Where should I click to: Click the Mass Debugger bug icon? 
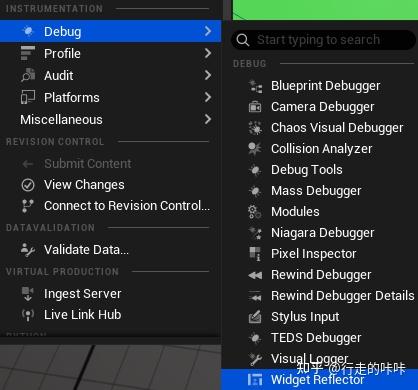point(255,191)
